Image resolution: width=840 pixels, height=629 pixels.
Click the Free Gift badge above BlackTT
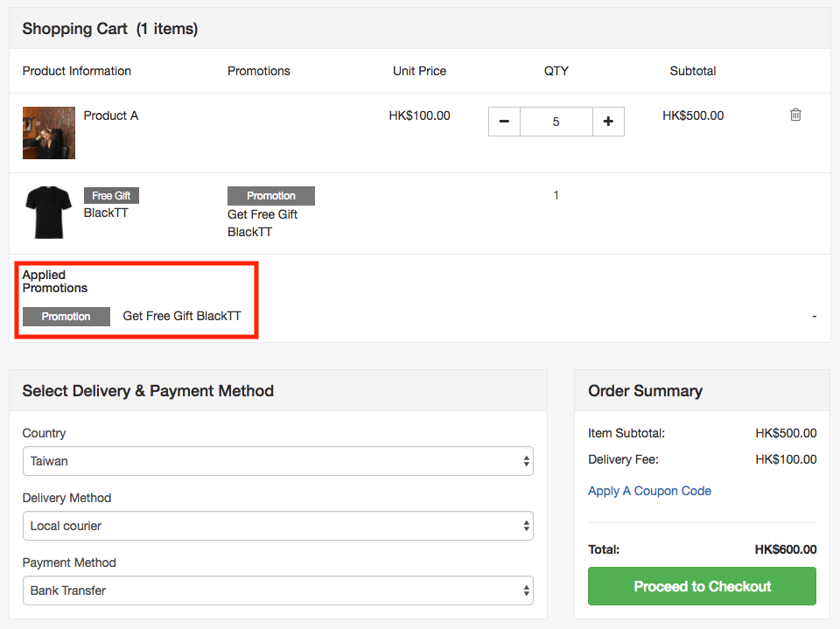point(111,196)
